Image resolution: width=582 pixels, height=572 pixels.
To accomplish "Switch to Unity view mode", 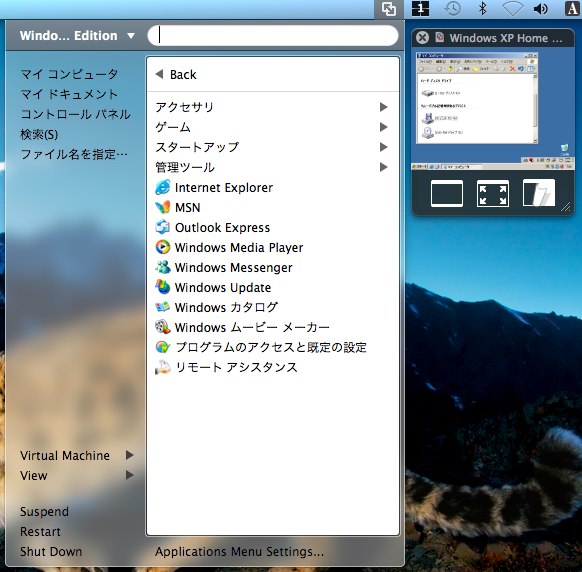I will pos(539,193).
